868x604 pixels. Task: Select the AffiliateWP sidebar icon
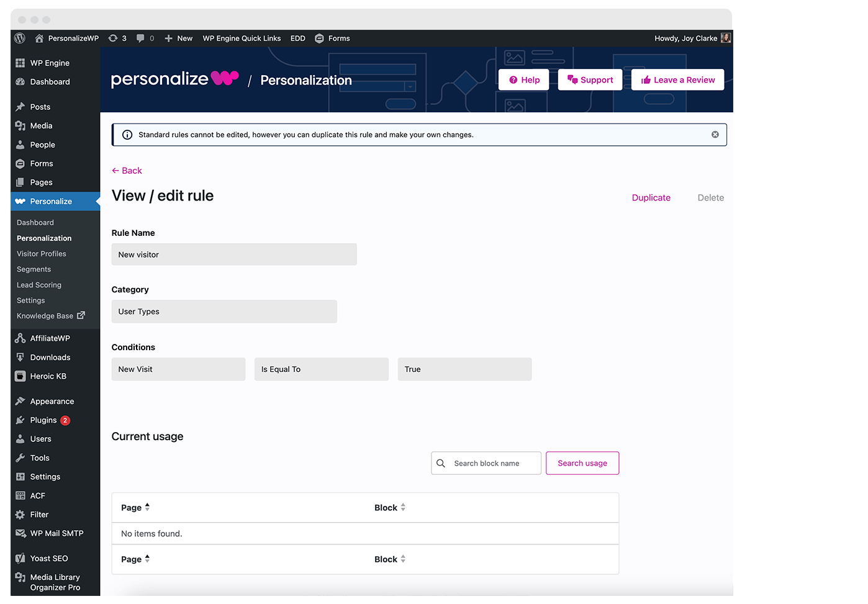(20, 338)
